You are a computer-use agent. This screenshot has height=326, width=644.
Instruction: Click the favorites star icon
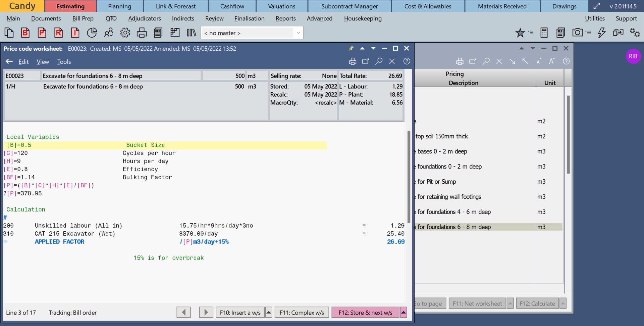click(520, 33)
